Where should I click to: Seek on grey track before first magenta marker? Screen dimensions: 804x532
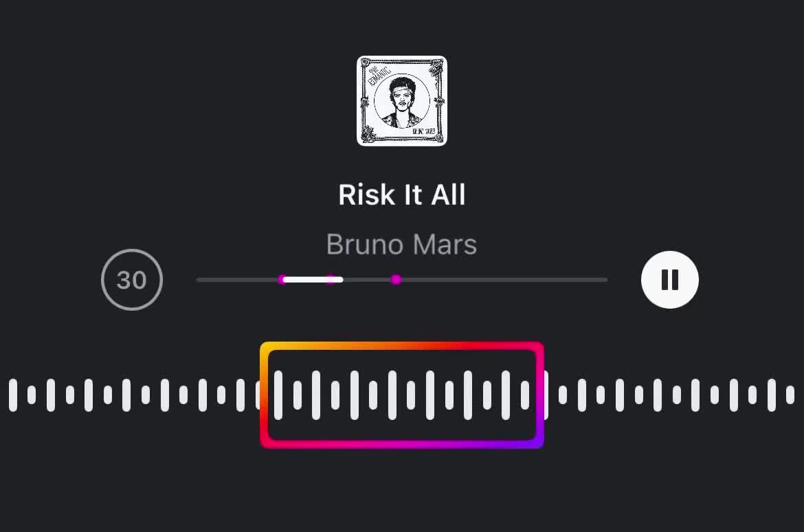point(237,280)
